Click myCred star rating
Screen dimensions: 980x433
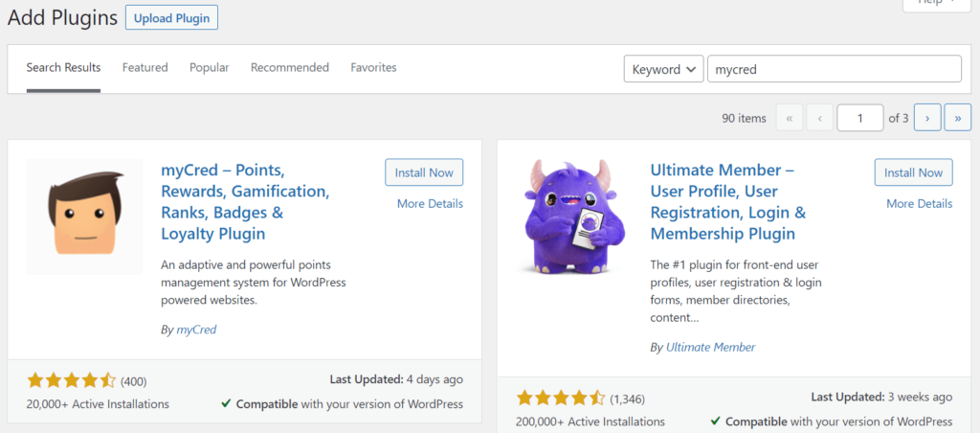point(71,380)
